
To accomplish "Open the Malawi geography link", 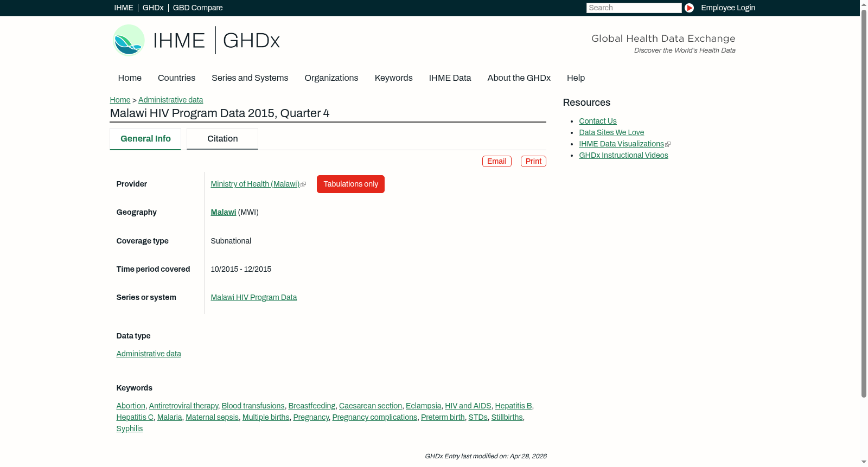I will [224, 212].
